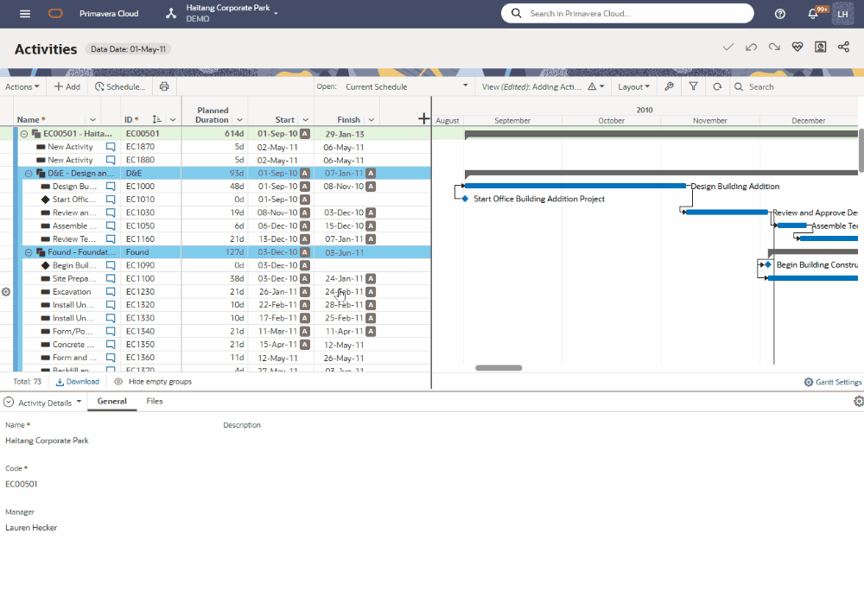This screenshot has width=864, height=616.
Task: Open the Actions dropdown menu
Action: tap(22, 86)
